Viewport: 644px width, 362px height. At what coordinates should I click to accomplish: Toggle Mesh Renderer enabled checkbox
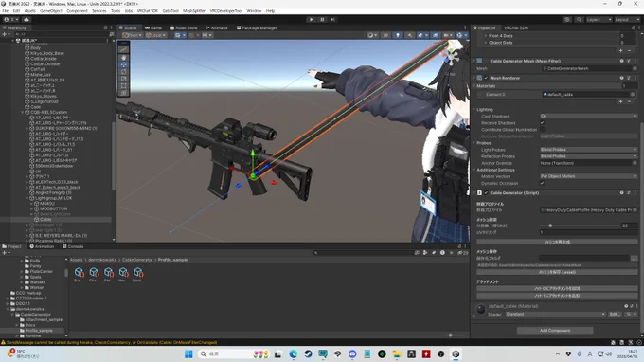click(486, 78)
